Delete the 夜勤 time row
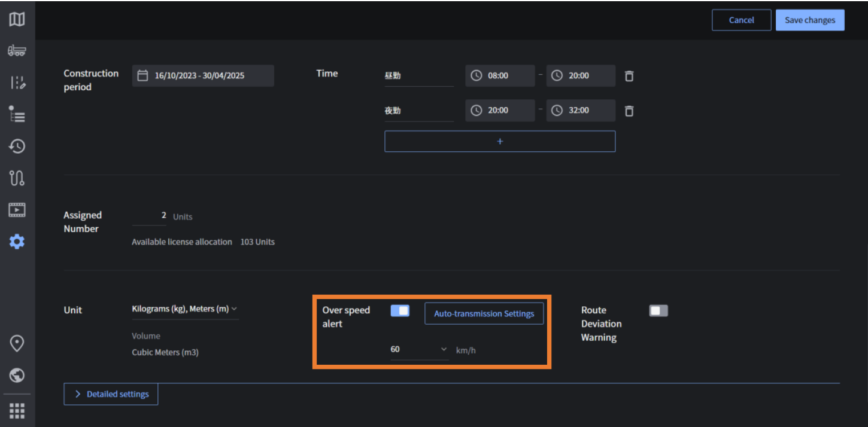This screenshot has width=868, height=427. [629, 111]
